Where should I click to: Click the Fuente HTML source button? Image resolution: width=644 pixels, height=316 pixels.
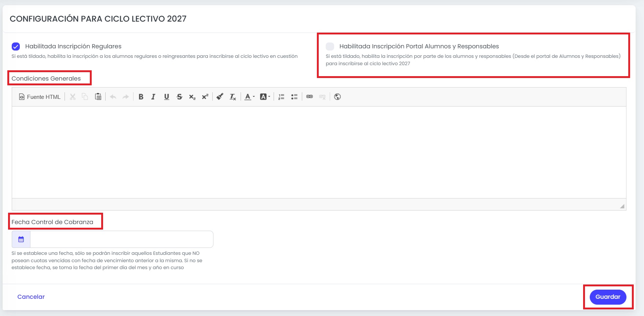point(40,97)
